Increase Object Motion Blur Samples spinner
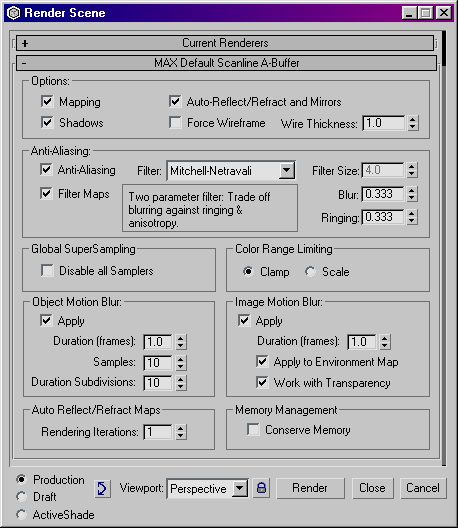Image resolution: width=458 pixels, height=528 pixels. (181, 359)
